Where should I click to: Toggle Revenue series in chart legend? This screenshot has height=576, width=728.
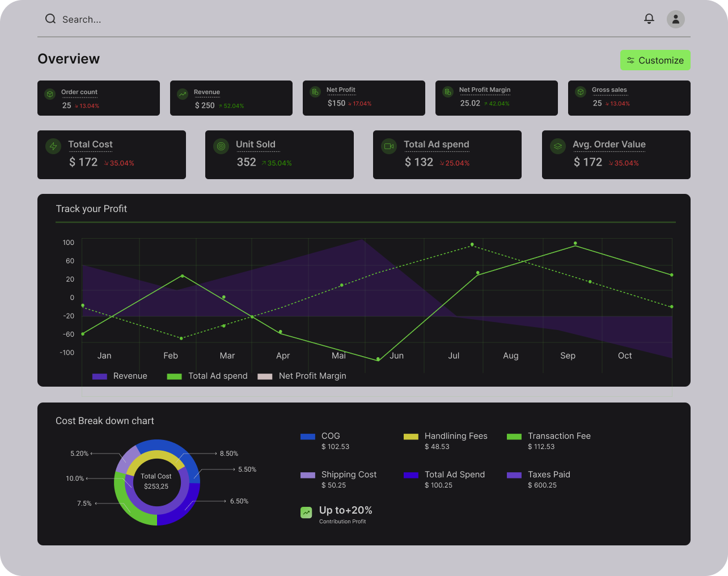click(x=120, y=376)
